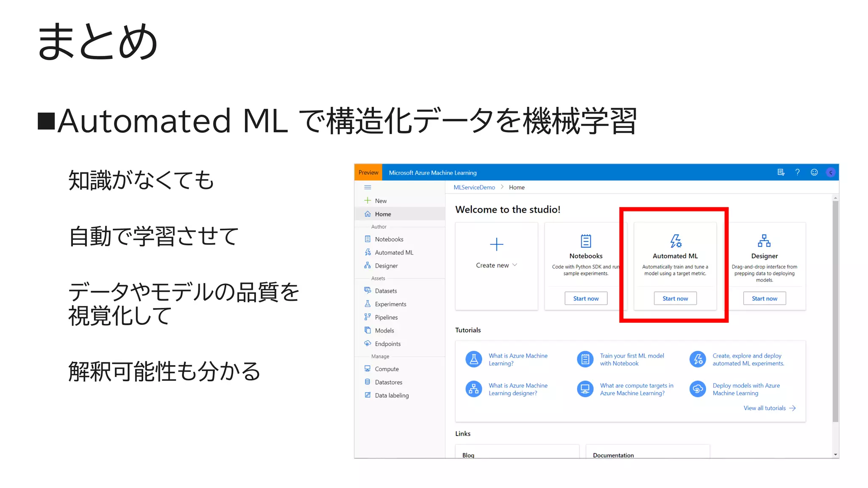Click the Designer sidebar icon
Viewport: 868px width, 488px height.
pos(367,265)
